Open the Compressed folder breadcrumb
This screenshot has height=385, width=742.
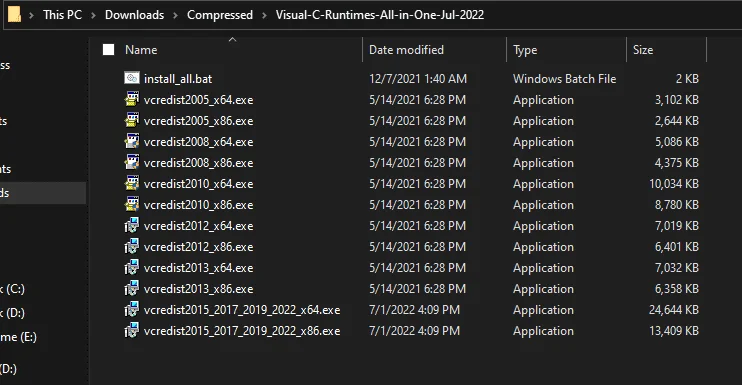[220, 15]
